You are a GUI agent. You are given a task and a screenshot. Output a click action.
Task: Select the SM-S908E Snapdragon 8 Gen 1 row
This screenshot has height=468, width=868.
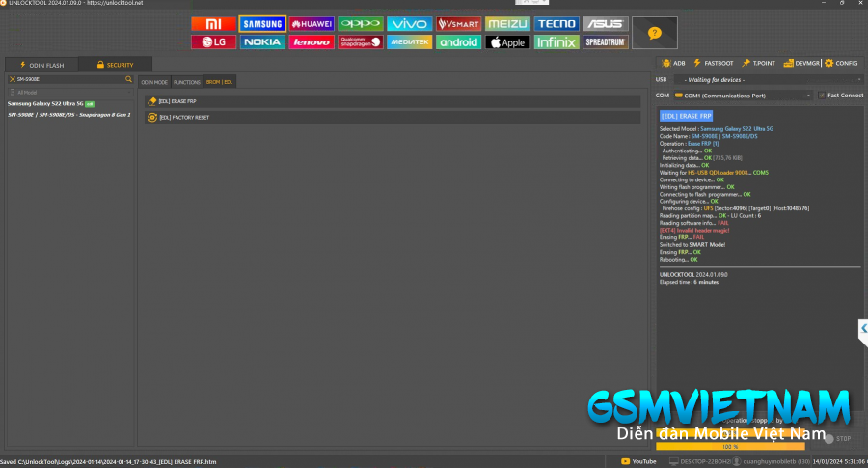coord(68,115)
